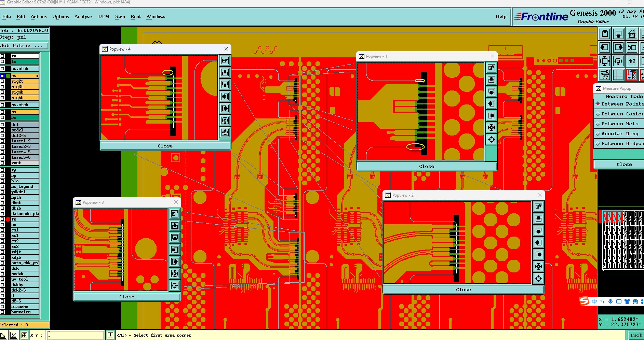Click the Inch units indicator
The width and height of the screenshot is (644, 340).
636,335
